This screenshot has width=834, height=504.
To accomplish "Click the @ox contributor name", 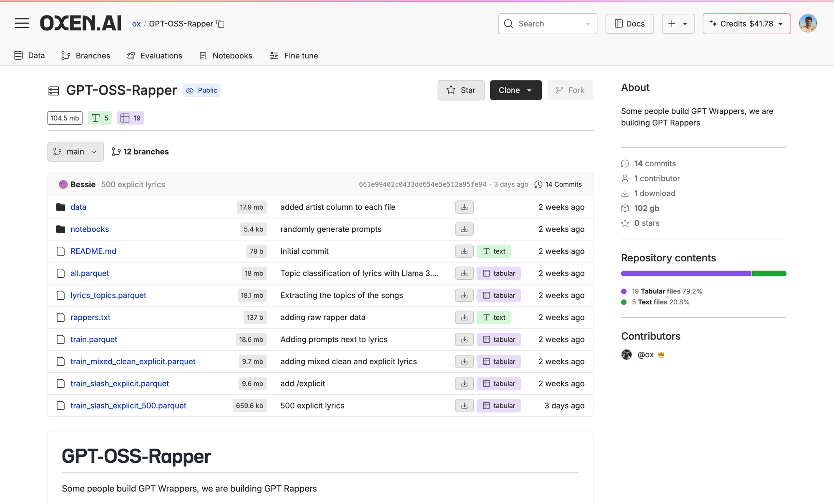I will 646,355.
